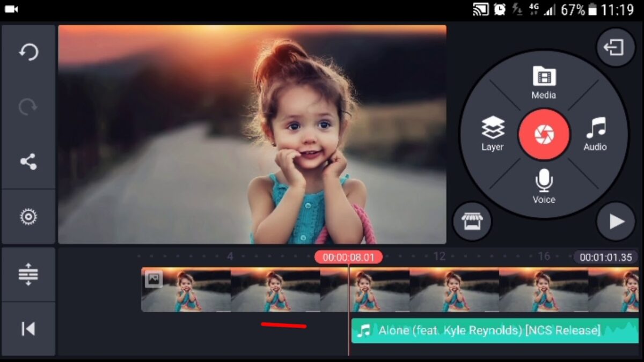Tap the Redo arrow icon
The width and height of the screenshot is (644, 362).
pos(28,107)
